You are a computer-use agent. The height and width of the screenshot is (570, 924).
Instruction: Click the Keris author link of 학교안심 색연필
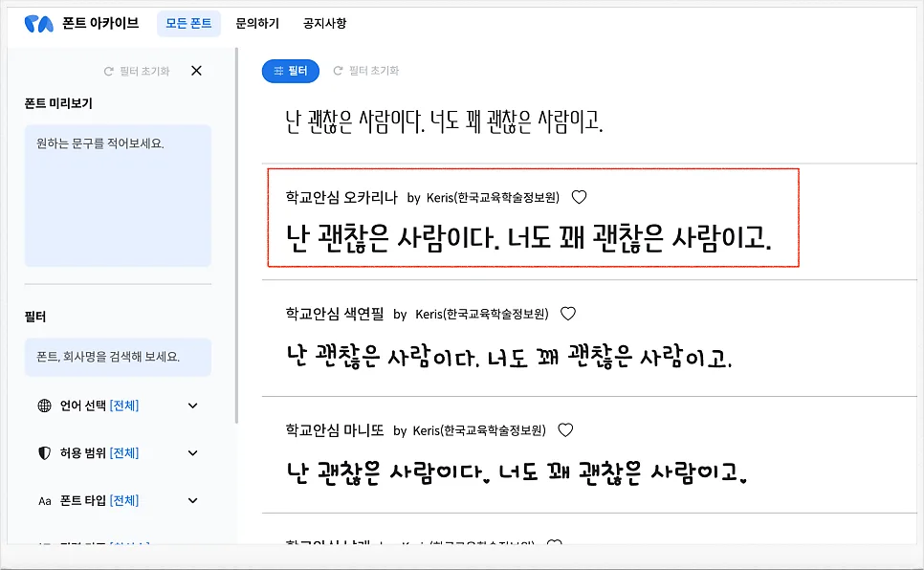point(482,314)
